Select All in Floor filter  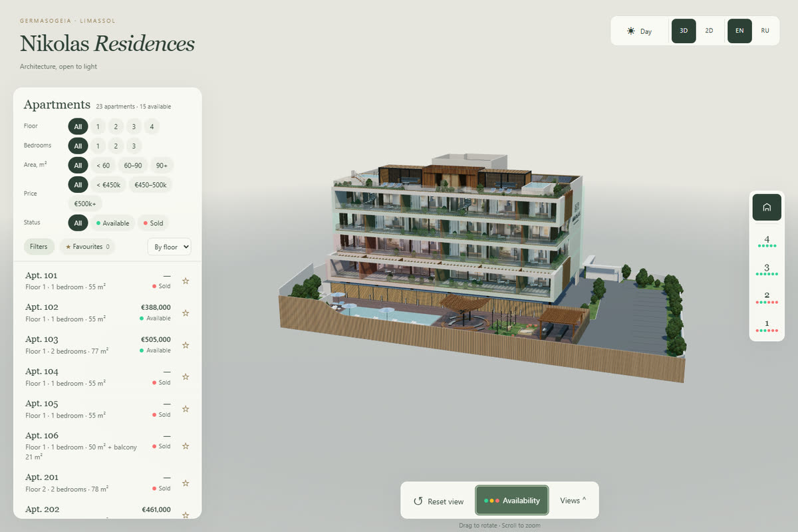78,126
